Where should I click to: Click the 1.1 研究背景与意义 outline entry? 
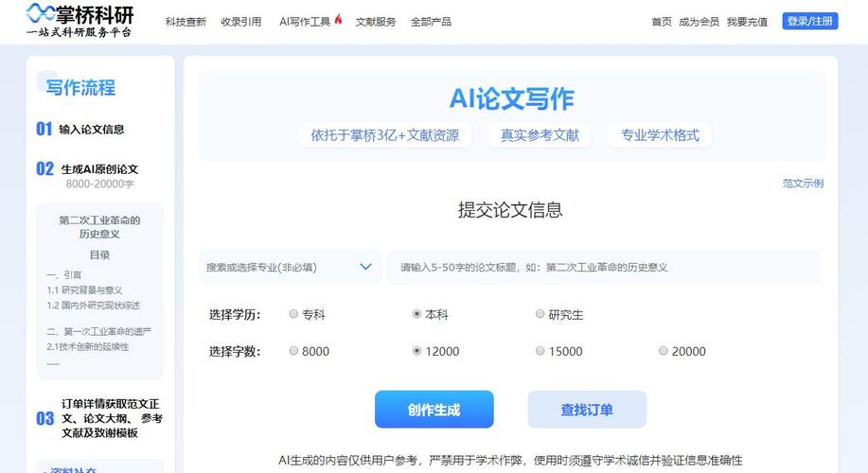pyautogui.click(x=84, y=289)
